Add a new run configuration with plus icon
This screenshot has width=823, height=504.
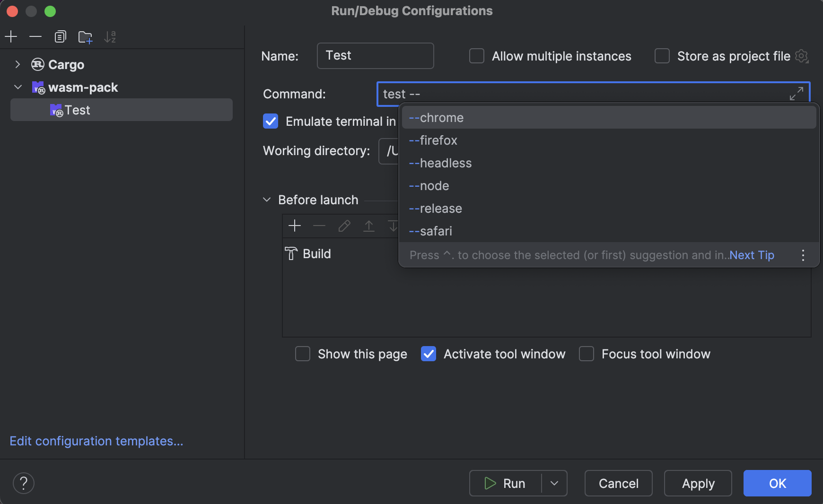[x=10, y=36]
